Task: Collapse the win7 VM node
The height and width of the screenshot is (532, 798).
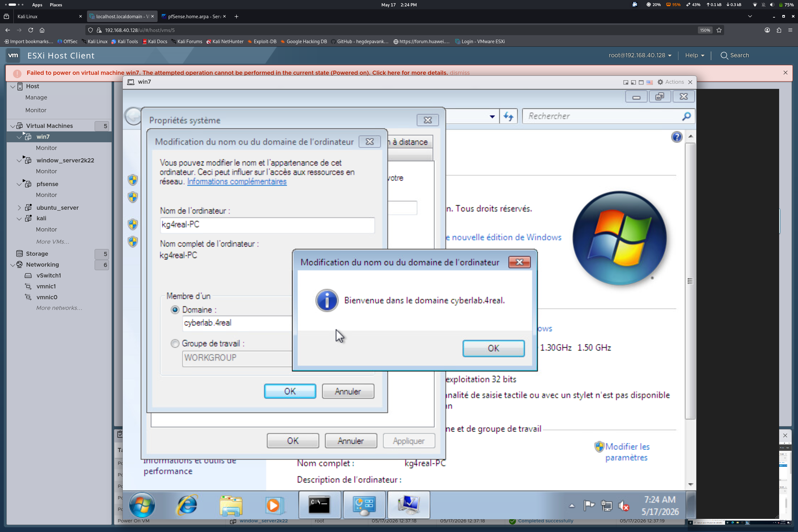Action: pos(19,137)
